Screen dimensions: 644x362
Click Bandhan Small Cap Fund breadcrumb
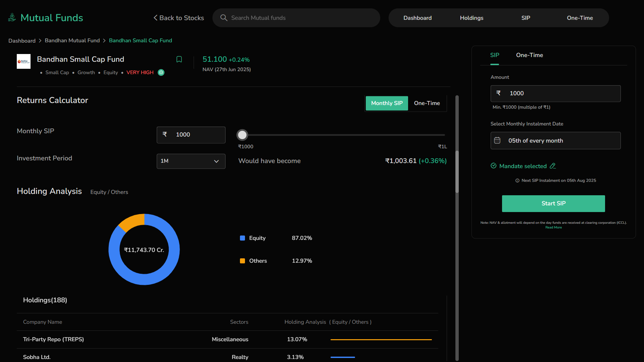pos(140,41)
